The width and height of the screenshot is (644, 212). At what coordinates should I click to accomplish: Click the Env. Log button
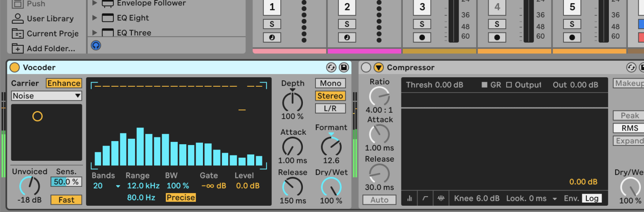(x=591, y=199)
